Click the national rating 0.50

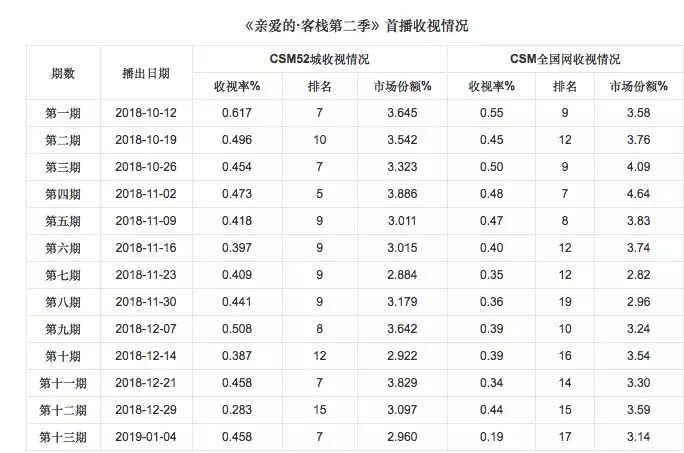pos(492,167)
